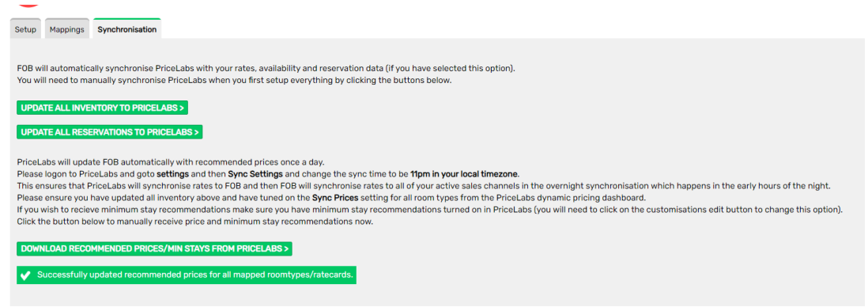Select the Synchronisation tab
The height and width of the screenshot is (307, 868).
(126, 29)
